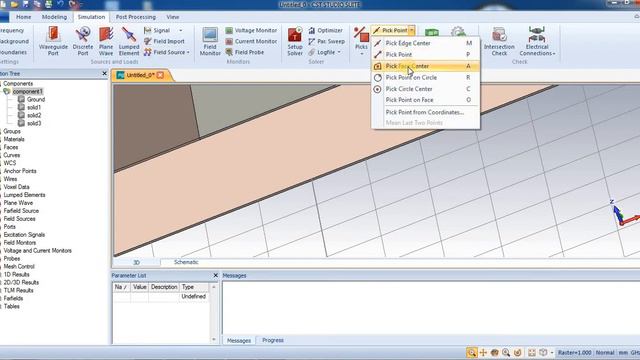
Task: Close the Parameter List panel
Action: pyautogui.click(x=216, y=276)
